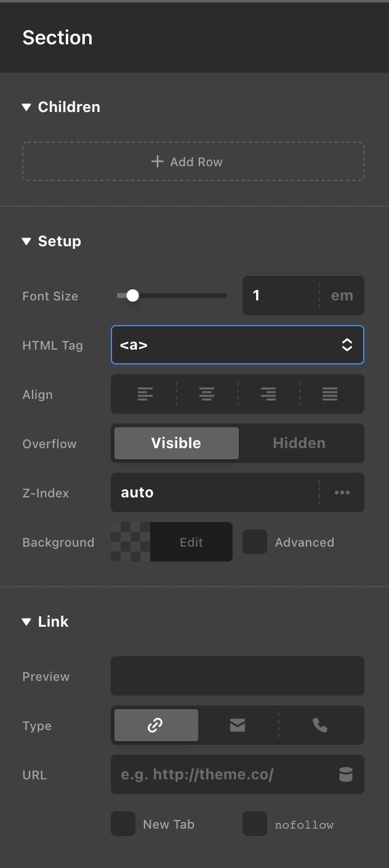The image size is (389, 868).
Task: Check the nofollow option
Action: pos(255,824)
